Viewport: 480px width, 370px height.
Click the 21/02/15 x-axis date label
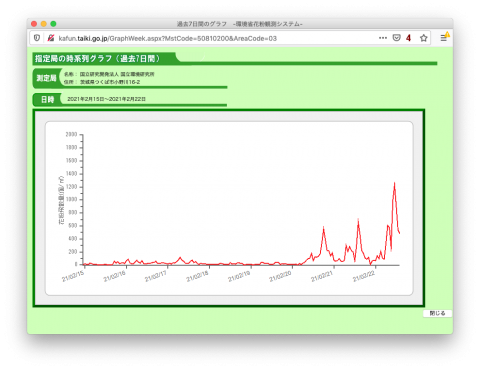click(73, 276)
